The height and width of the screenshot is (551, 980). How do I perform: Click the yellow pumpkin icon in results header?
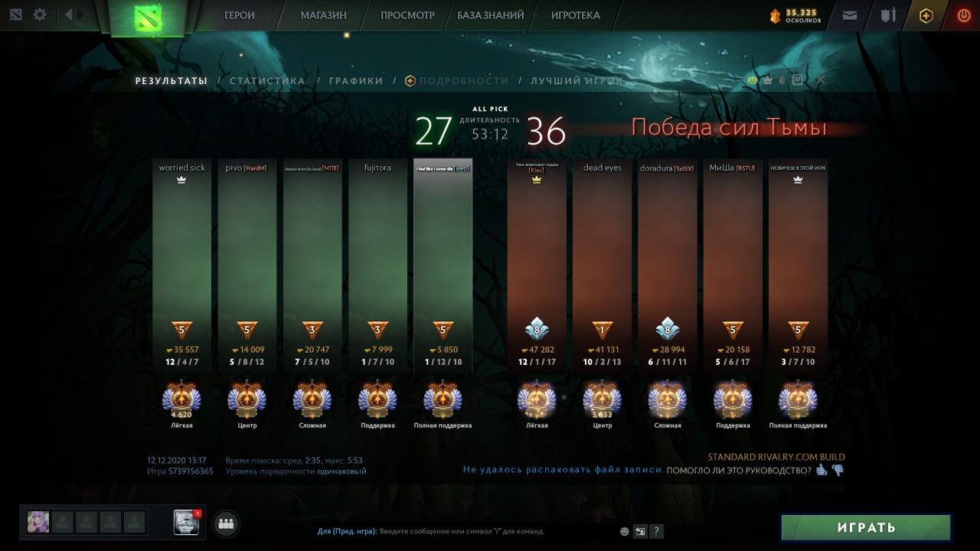click(x=752, y=80)
